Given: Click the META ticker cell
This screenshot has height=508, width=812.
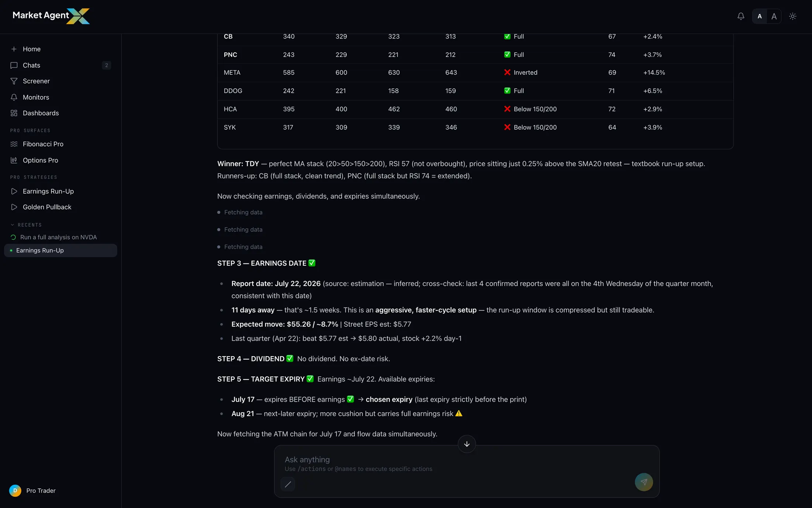Looking at the screenshot, I should tap(232, 73).
